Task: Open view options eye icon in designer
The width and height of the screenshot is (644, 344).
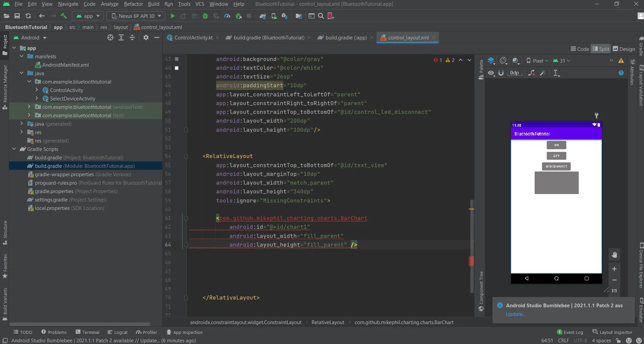Action: click(492, 73)
